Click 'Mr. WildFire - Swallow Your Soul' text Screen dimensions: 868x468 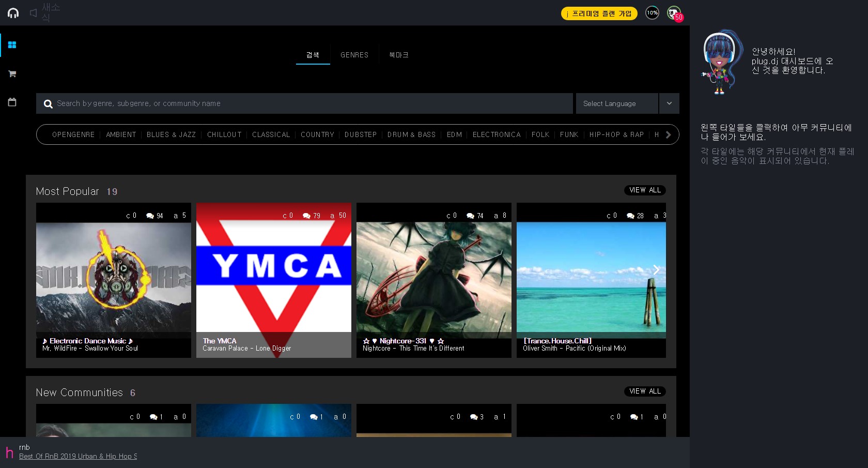[90, 349]
